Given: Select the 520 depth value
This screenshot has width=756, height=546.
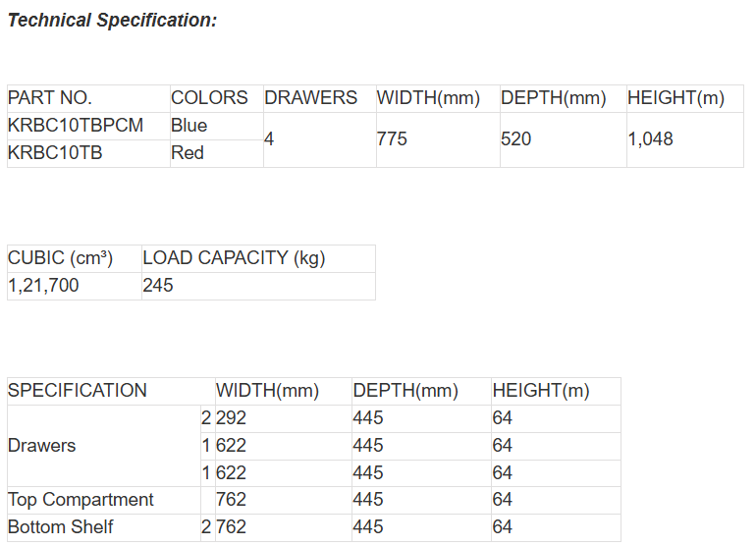Looking at the screenshot, I should tap(515, 139).
